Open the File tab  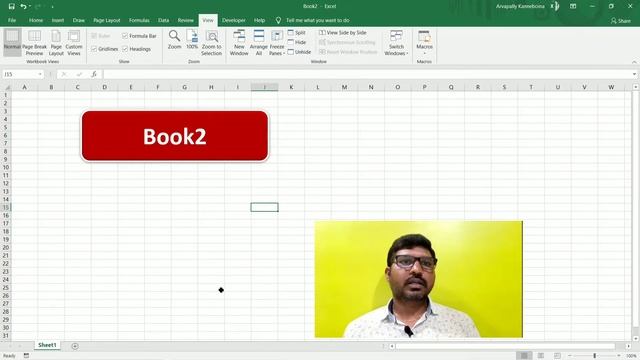point(12,20)
